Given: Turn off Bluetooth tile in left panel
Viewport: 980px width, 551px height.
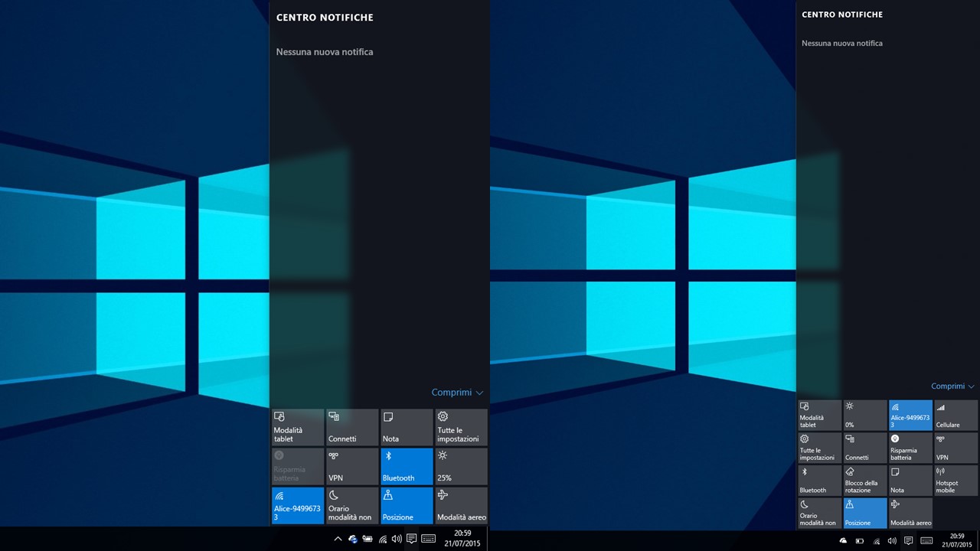Looking at the screenshot, I should point(407,466).
